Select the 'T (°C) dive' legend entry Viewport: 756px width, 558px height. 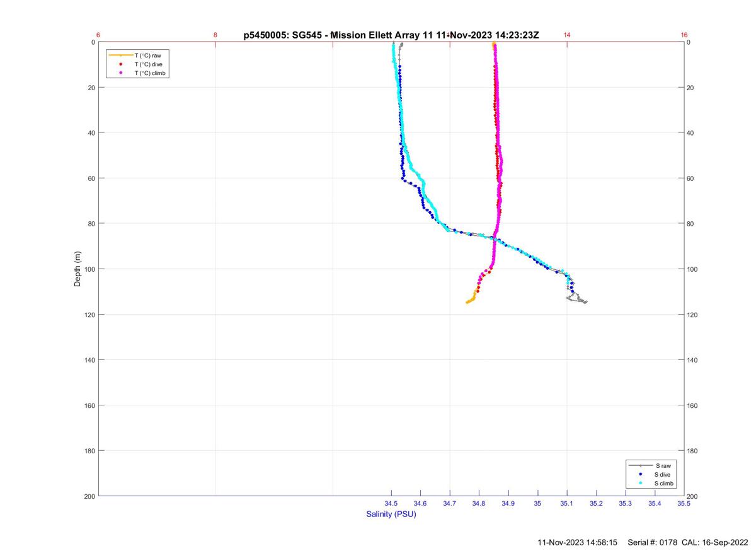[149, 64]
